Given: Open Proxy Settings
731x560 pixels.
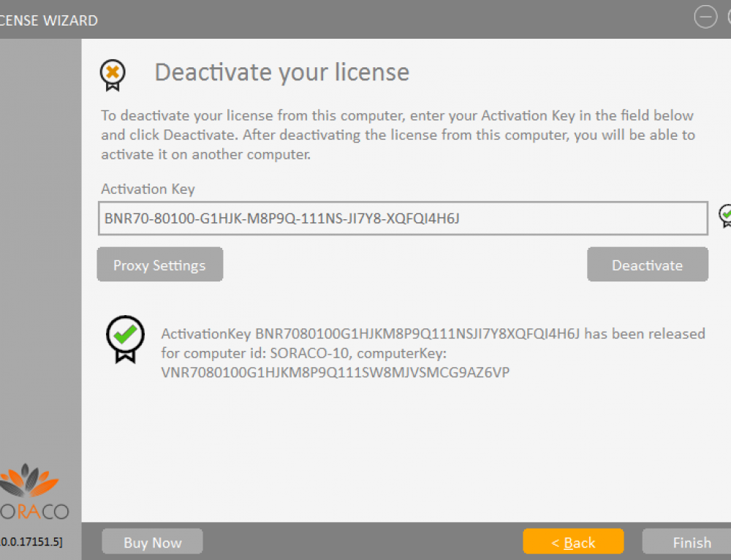Looking at the screenshot, I should pyautogui.click(x=159, y=265).
